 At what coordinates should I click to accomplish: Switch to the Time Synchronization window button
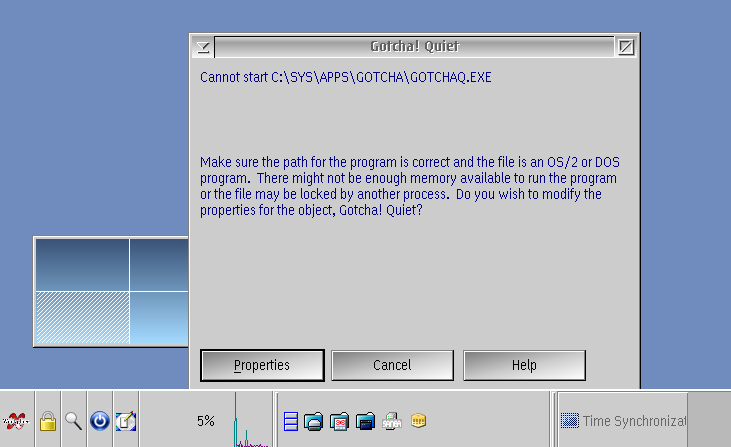pos(623,421)
